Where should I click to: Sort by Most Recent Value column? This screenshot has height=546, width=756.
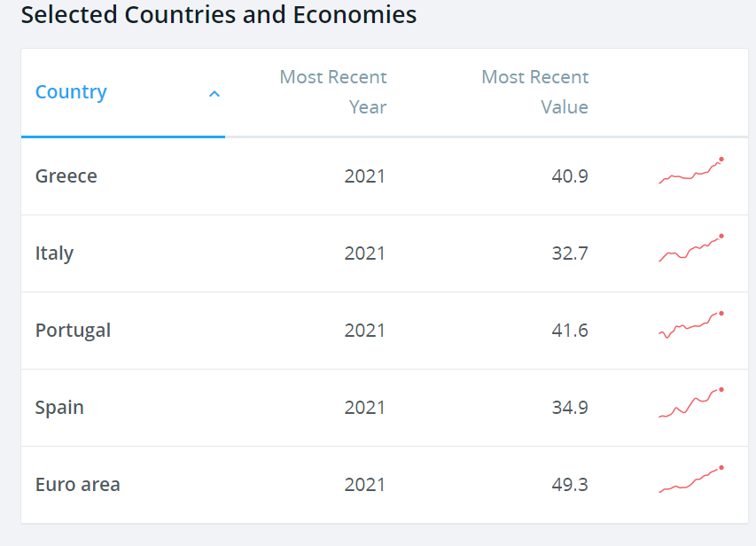pyautogui.click(x=534, y=92)
